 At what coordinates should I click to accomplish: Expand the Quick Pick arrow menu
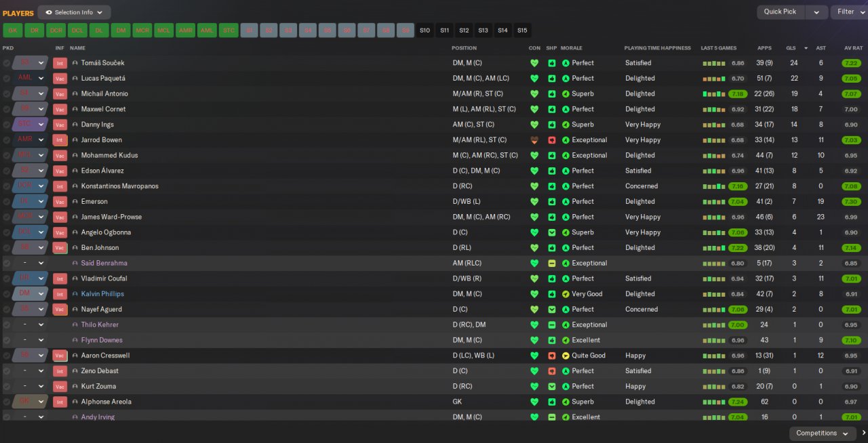coord(816,12)
